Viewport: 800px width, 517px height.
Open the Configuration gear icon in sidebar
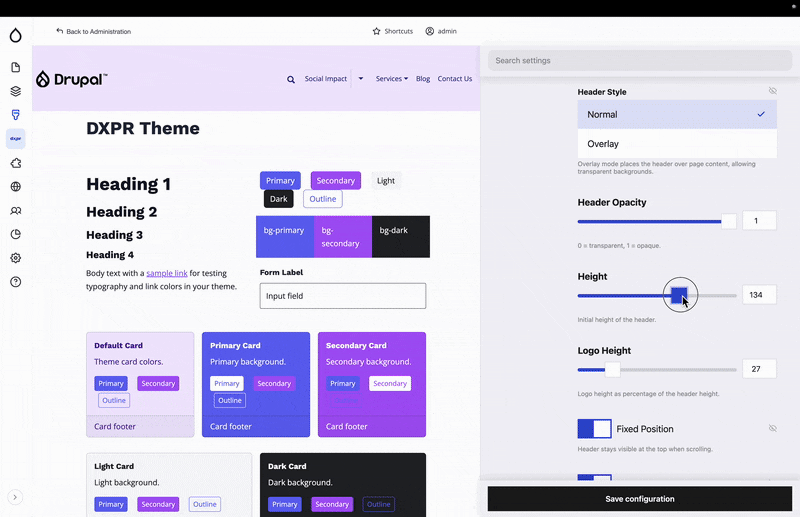(x=16, y=258)
